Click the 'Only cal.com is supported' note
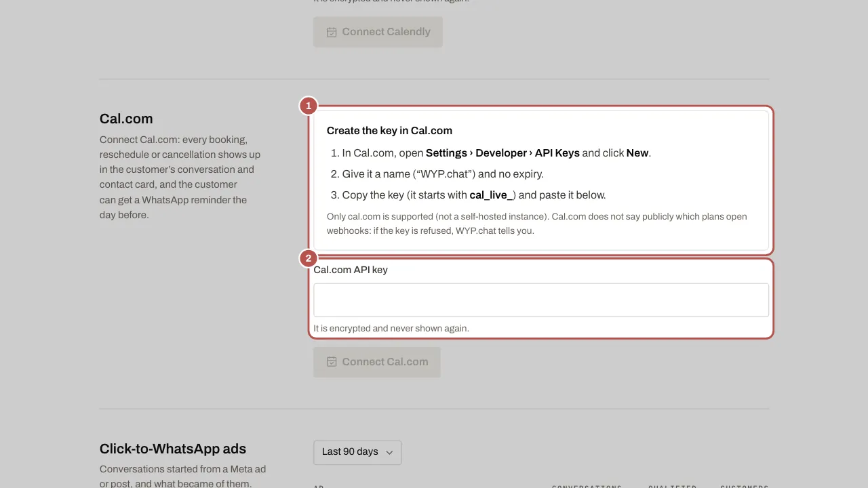The width and height of the screenshot is (868, 488). (536, 224)
